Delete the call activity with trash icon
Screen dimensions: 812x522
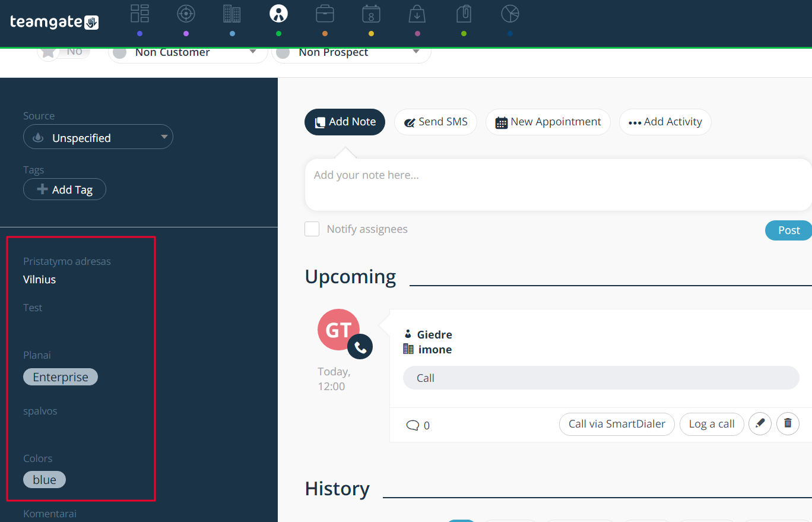788,424
